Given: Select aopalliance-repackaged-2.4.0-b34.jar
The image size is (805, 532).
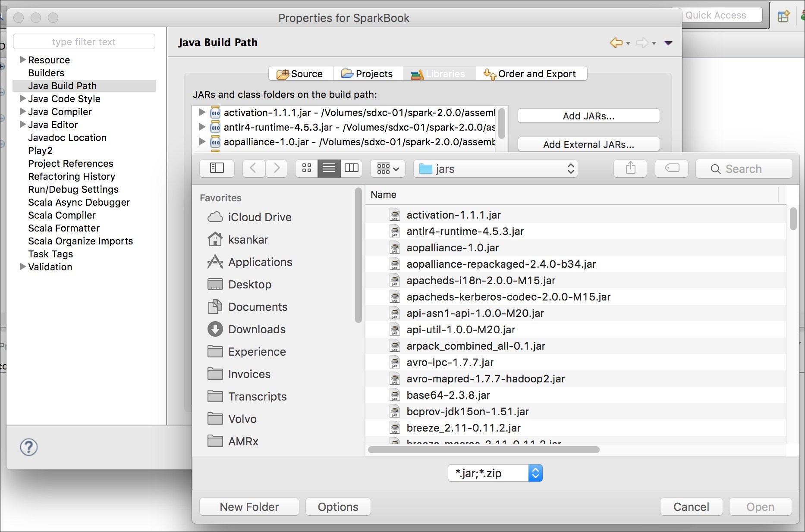Looking at the screenshot, I should click(x=576, y=264).
